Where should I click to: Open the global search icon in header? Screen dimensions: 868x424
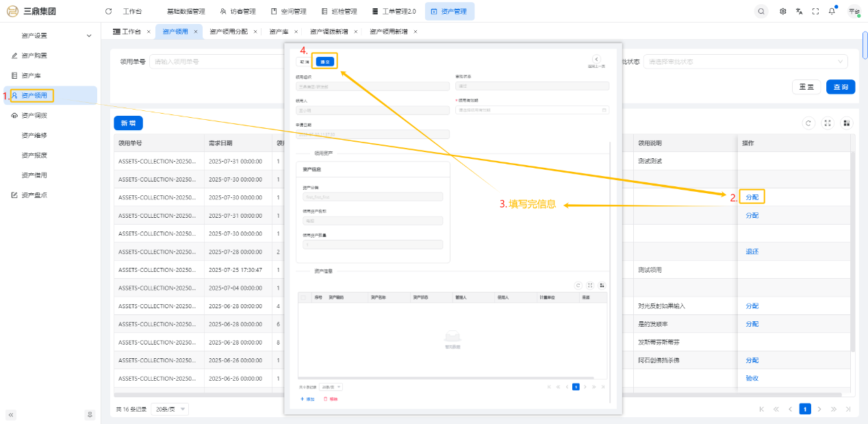tap(761, 12)
